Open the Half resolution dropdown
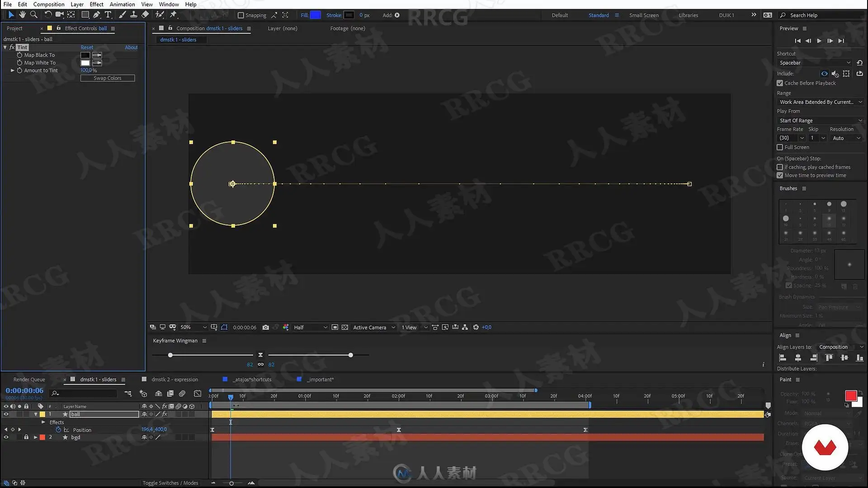Image resolution: width=868 pixels, height=488 pixels. (310, 327)
